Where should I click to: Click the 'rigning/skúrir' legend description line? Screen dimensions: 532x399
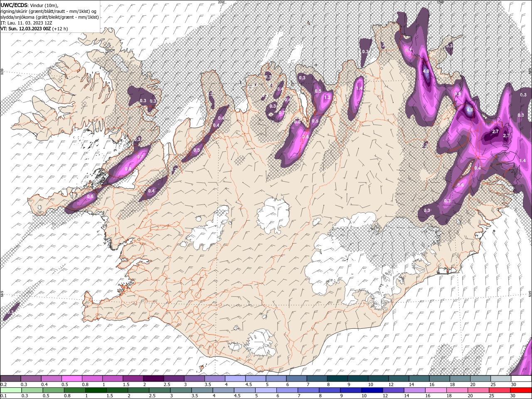(49, 11)
